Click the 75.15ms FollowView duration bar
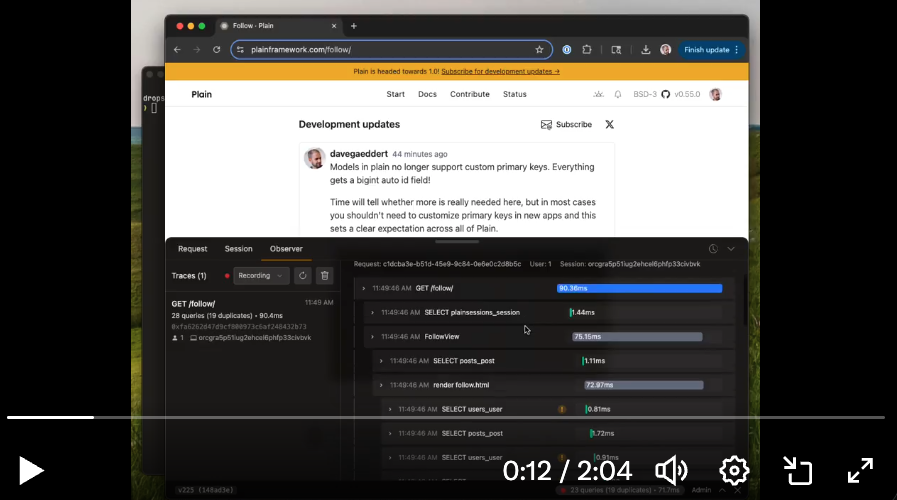 tap(637, 337)
